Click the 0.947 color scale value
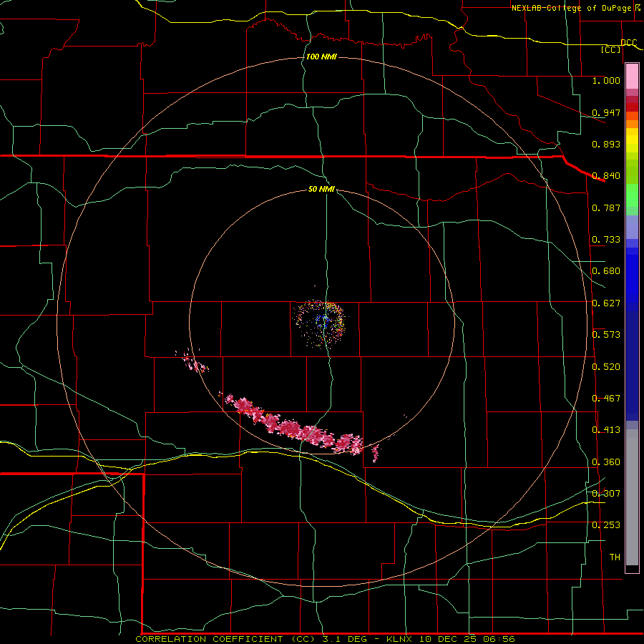The width and height of the screenshot is (644, 644). pyautogui.click(x=606, y=112)
